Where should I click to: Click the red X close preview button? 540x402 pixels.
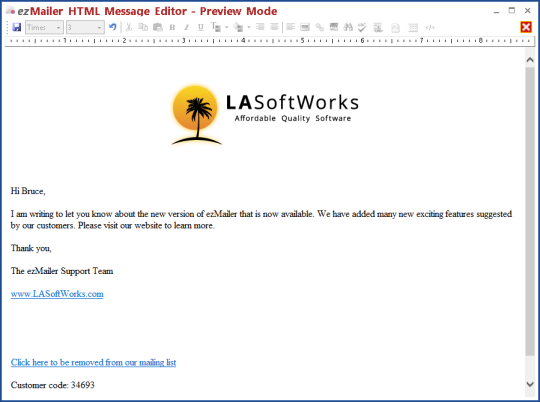coord(526,27)
